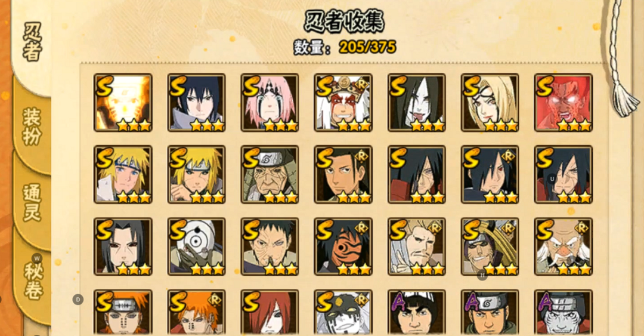Pick elderly Third Hokage card

[270, 174]
